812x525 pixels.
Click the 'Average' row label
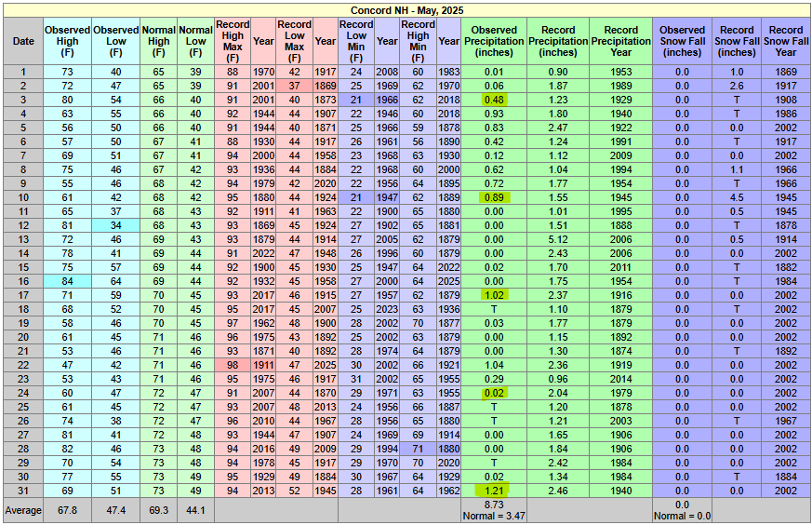(x=23, y=510)
